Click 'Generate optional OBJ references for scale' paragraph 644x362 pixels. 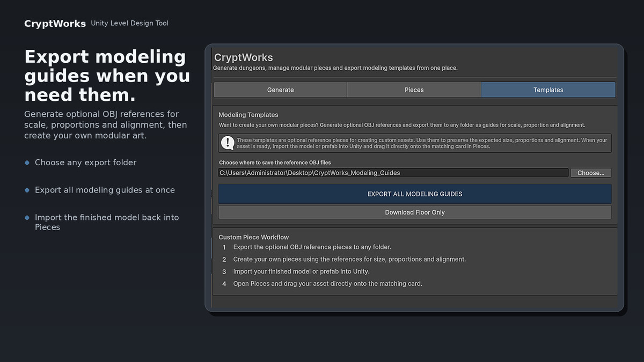pyautogui.click(x=106, y=125)
